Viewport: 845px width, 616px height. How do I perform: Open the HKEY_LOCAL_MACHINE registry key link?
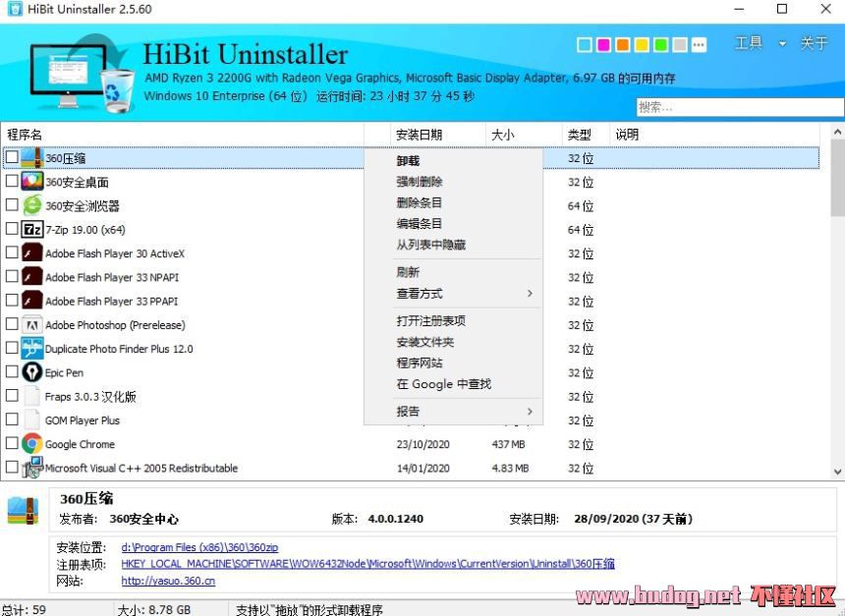368,564
